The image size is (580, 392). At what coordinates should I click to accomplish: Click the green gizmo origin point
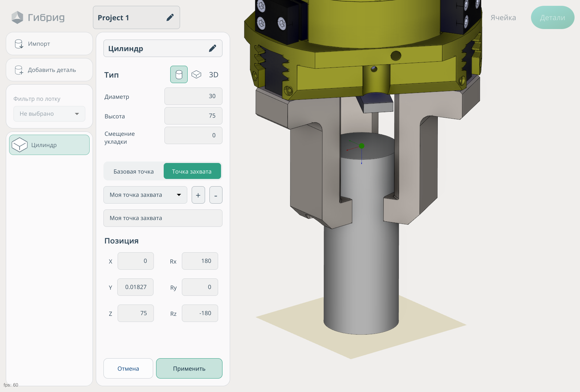(362, 146)
